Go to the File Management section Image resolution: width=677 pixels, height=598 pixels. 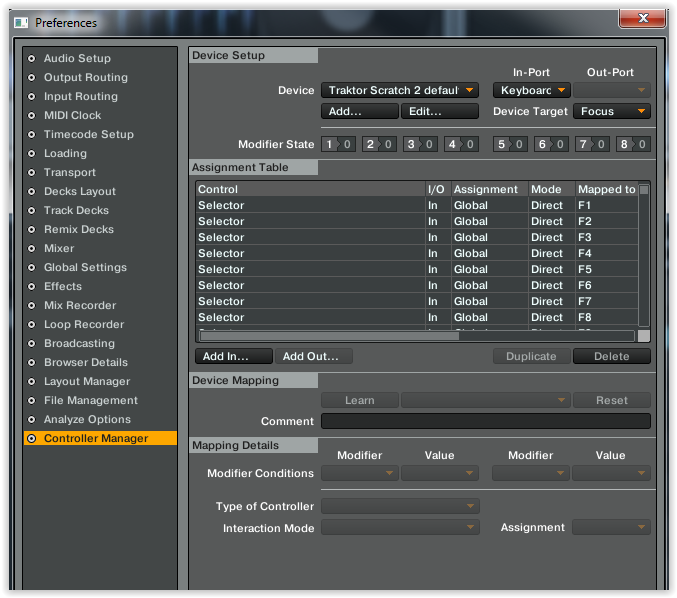(x=90, y=401)
